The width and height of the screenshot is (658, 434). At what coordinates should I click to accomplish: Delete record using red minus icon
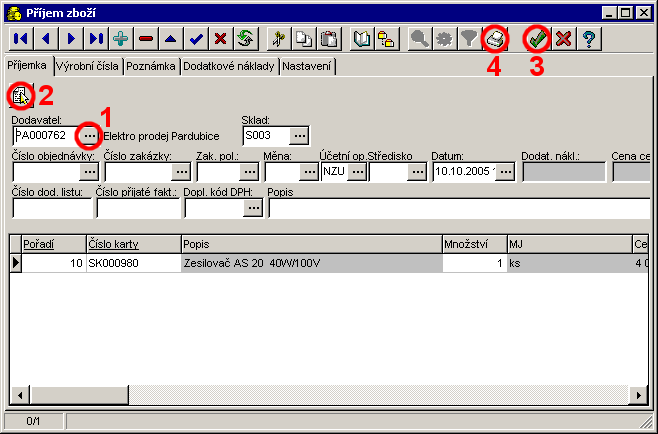147,39
